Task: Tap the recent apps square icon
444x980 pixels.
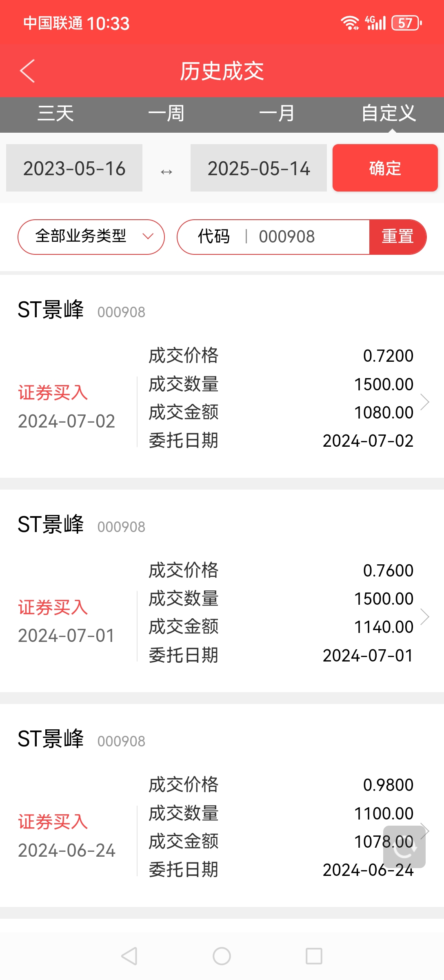Action: 314,956
